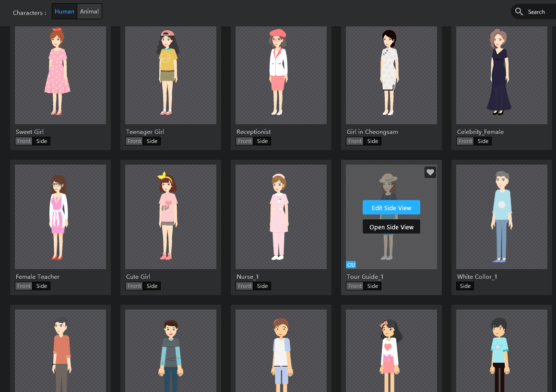Show Side view of Receptionist
Viewport: 556px width, 392px height.
262,141
